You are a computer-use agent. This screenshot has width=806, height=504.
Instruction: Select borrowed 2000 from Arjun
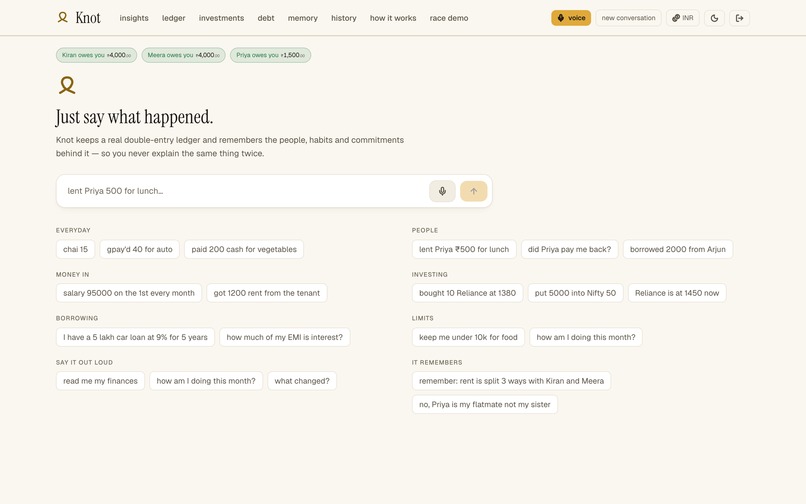pos(678,249)
